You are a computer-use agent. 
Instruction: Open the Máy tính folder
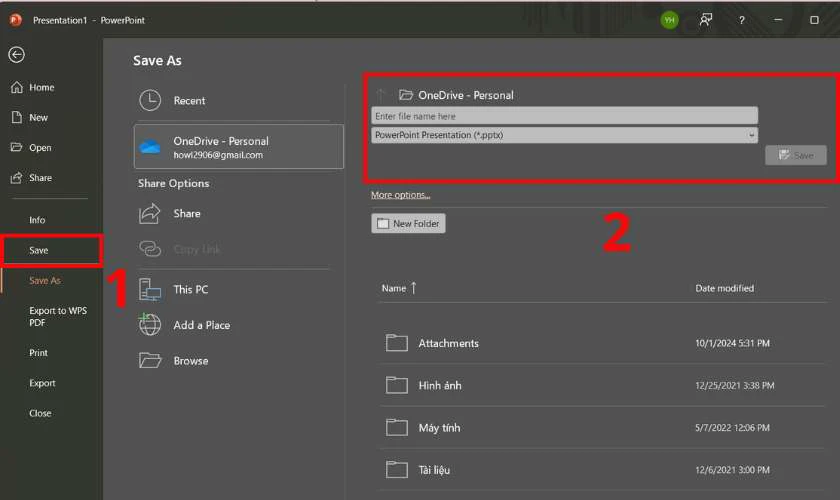[x=602, y=428]
